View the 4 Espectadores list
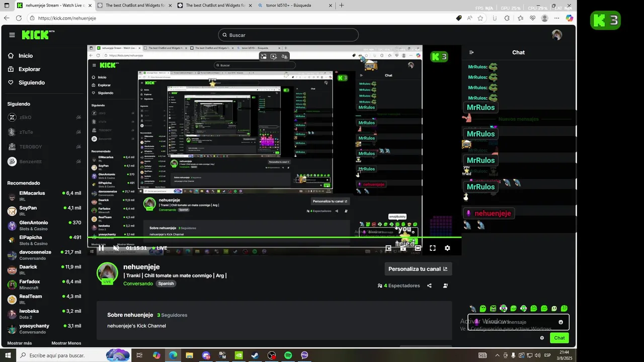This screenshot has height=362, width=644. [x=398, y=286]
